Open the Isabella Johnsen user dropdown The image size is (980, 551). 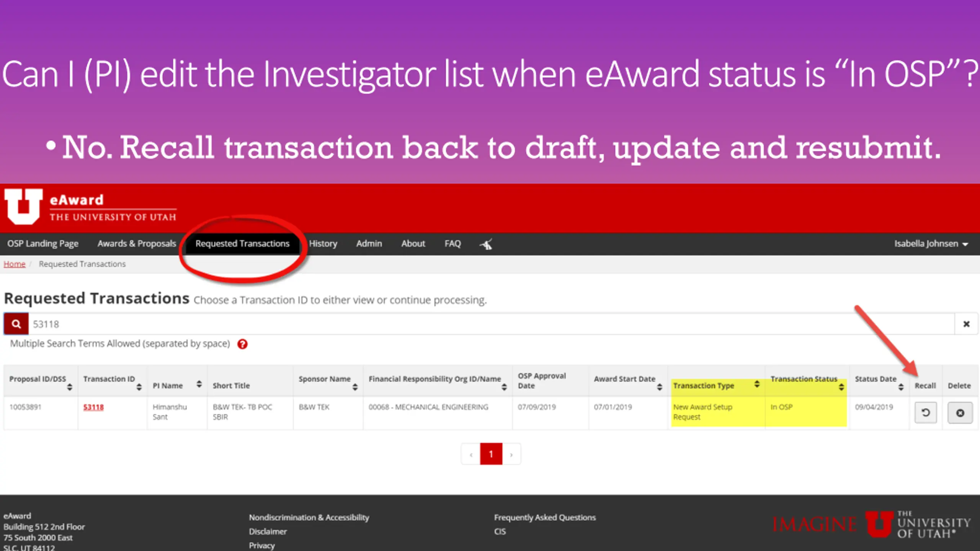click(931, 244)
